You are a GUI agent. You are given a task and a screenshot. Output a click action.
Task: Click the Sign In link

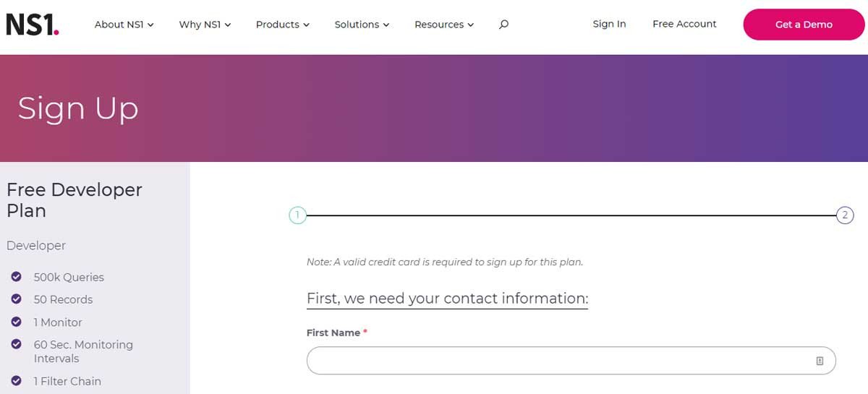click(609, 24)
